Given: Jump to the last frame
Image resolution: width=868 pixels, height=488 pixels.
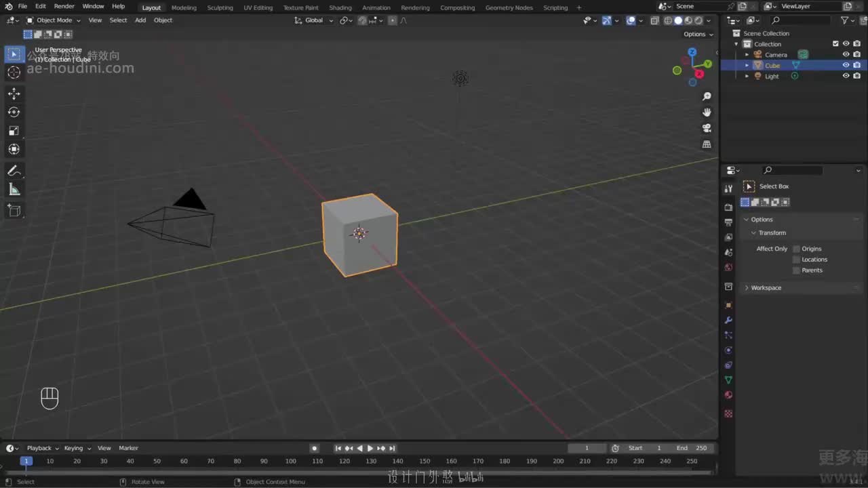Looking at the screenshot, I should click(x=392, y=448).
